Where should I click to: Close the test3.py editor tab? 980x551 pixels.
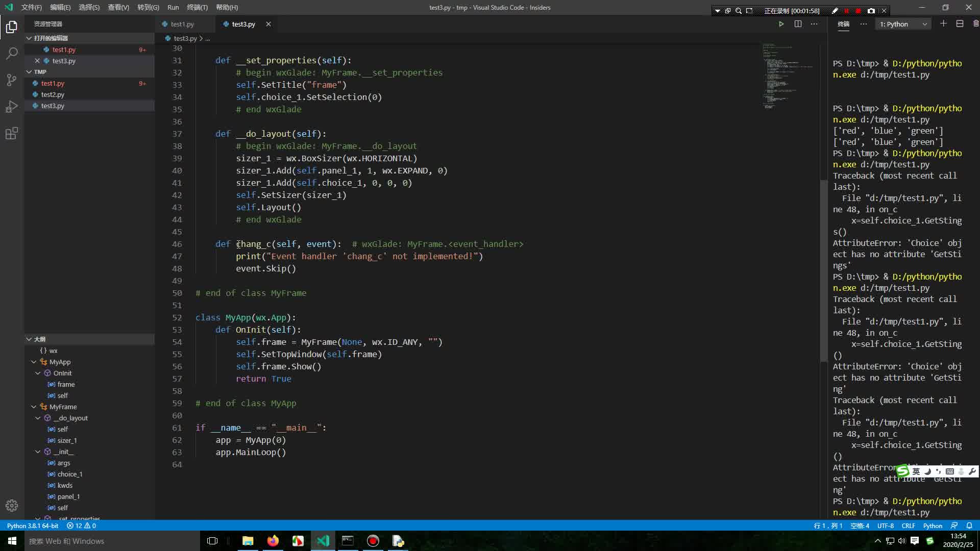(x=268, y=24)
